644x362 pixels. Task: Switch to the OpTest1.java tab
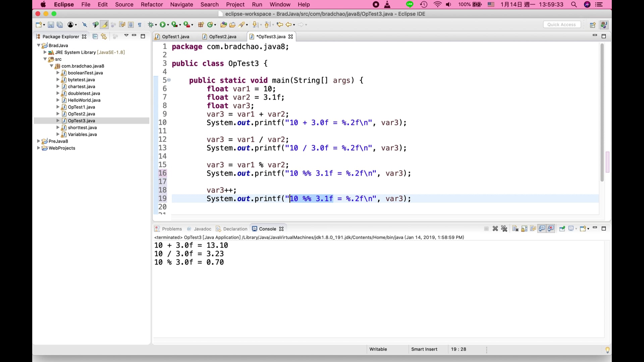tap(175, 37)
